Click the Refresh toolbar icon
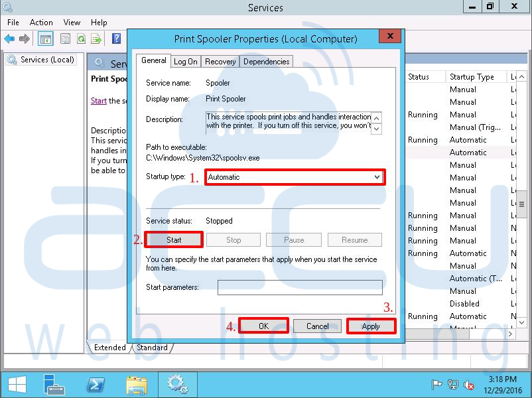532x398 pixels. pyautogui.click(x=81, y=38)
